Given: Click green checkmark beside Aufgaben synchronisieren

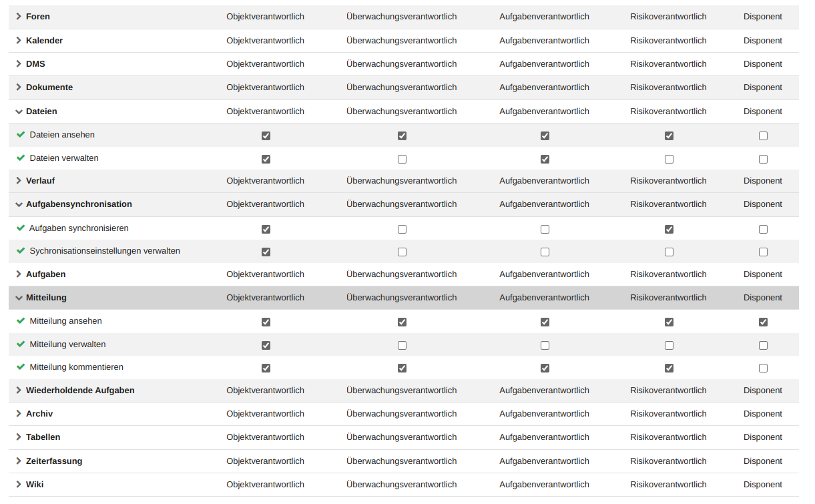Looking at the screenshot, I should pos(21,228).
